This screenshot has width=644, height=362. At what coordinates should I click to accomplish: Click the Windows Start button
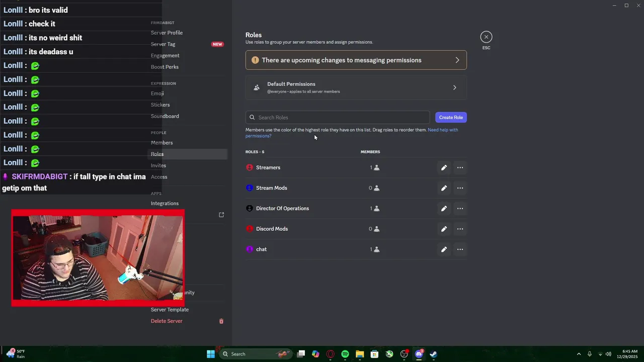211,354
